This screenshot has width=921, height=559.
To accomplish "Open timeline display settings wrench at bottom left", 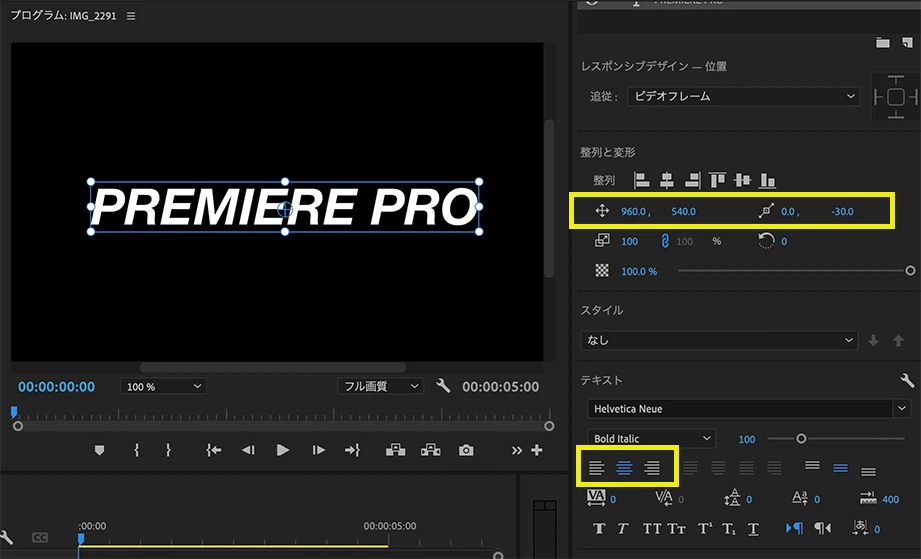I will coord(6,537).
